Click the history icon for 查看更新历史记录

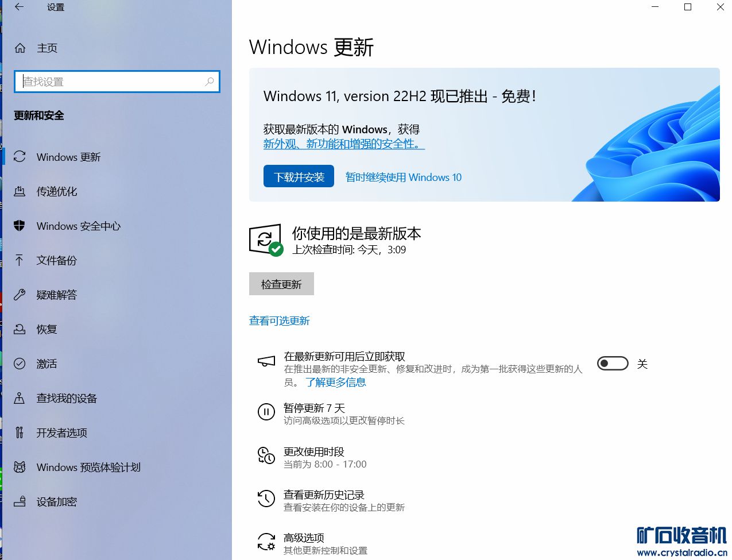pyautogui.click(x=266, y=499)
